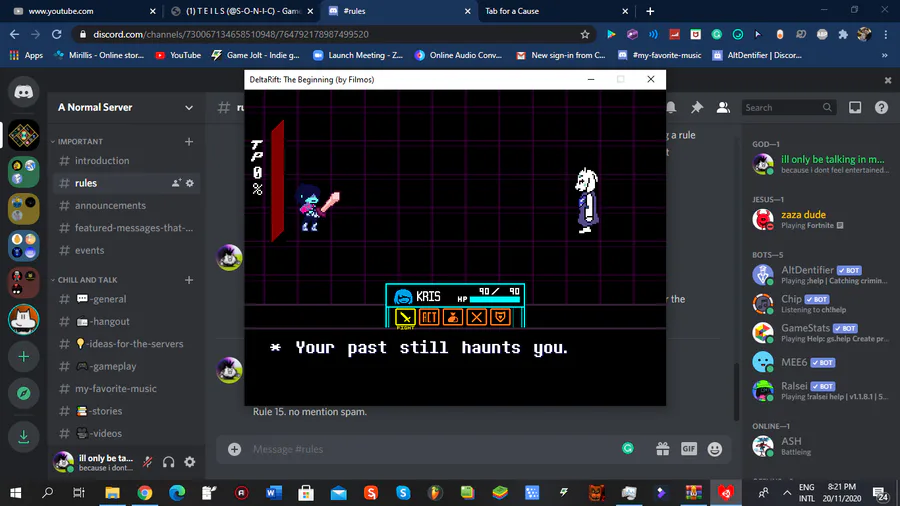This screenshot has width=900, height=506.
Task: Open Explore Public Servers compass icon
Action: click(24, 394)
